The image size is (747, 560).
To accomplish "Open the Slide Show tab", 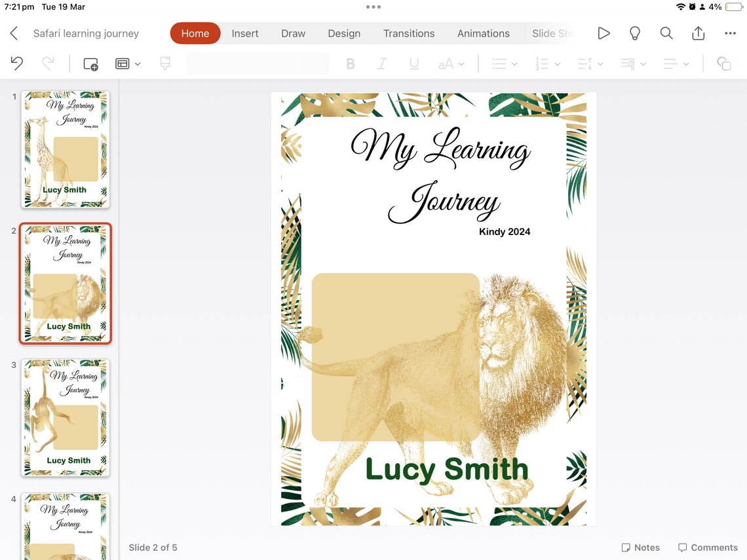I will (x=554, y=33).
